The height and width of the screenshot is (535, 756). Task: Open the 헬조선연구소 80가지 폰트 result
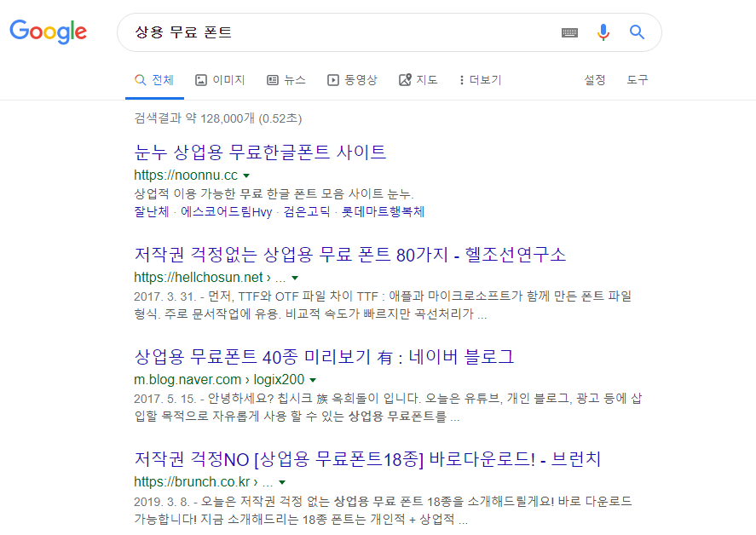click(x=350, y=255)
